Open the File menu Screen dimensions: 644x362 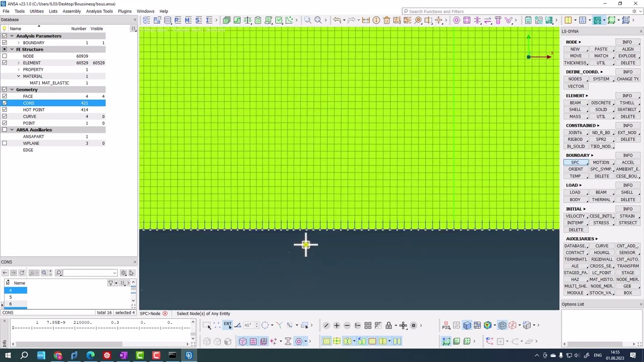6,11
